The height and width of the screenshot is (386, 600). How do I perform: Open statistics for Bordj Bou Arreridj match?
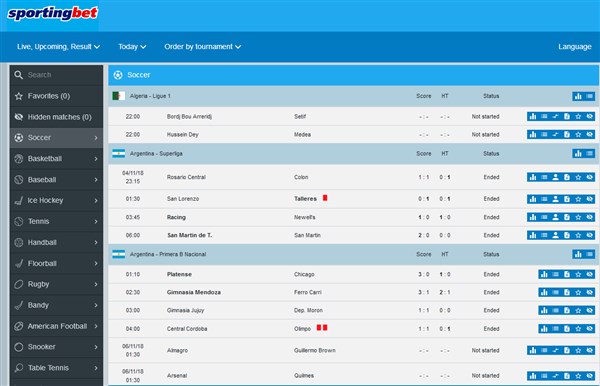click(x=533, y=116)
